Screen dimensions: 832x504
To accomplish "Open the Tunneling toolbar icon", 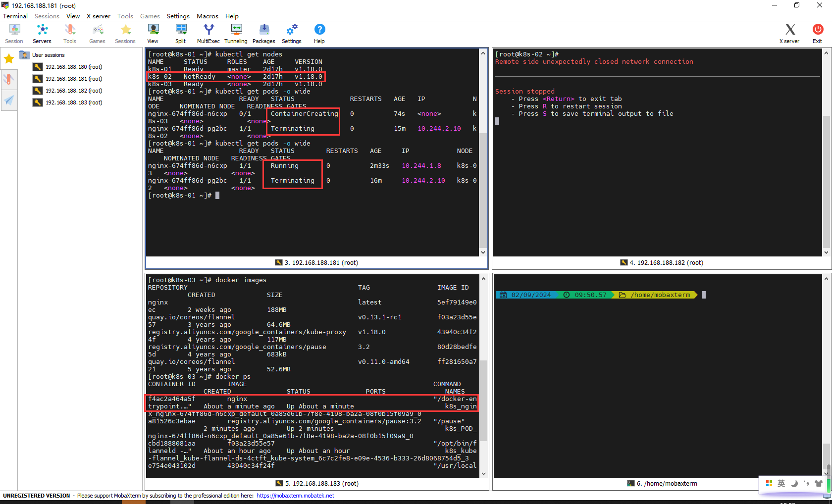I will pyautogui.click(x=236, y=34).
